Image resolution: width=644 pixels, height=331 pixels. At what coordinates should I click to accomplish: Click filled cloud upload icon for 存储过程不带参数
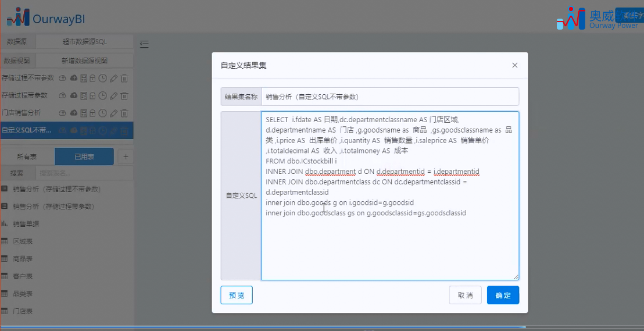pos(74,78)
